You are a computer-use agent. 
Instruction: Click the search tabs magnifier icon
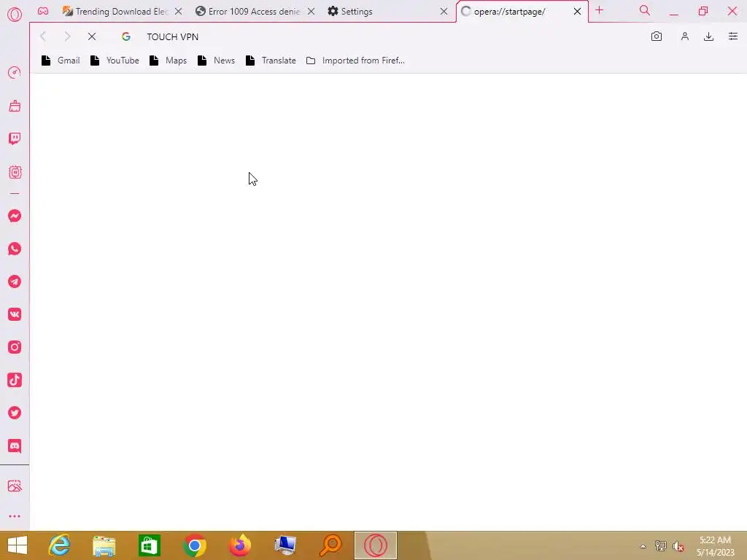tap(645, 10)
